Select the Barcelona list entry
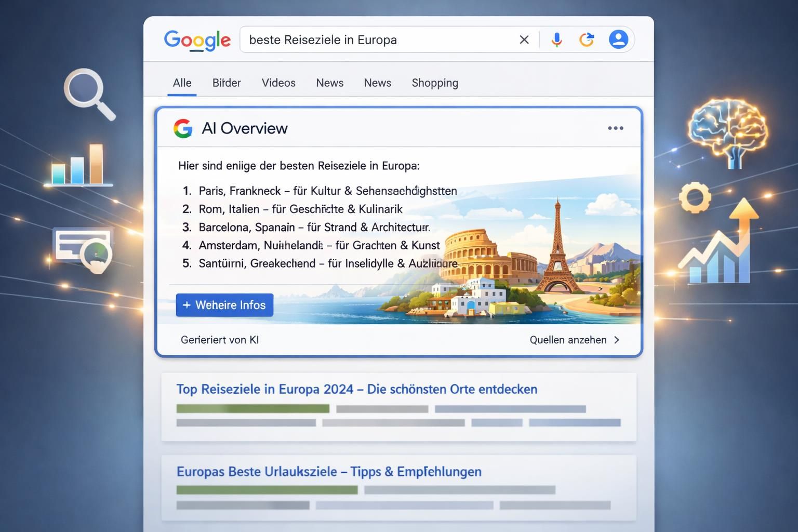Viewport: 798px width, 532px height. pos(306,227)
